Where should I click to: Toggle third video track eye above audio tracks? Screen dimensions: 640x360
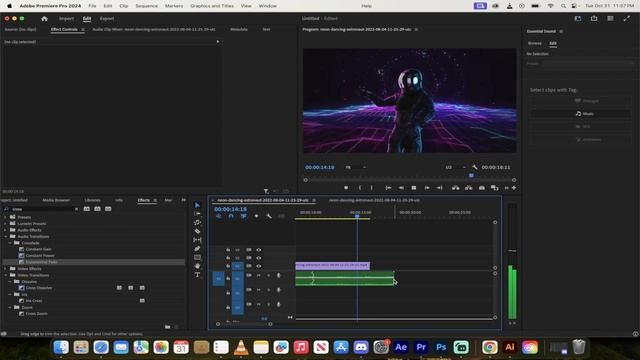259,266
